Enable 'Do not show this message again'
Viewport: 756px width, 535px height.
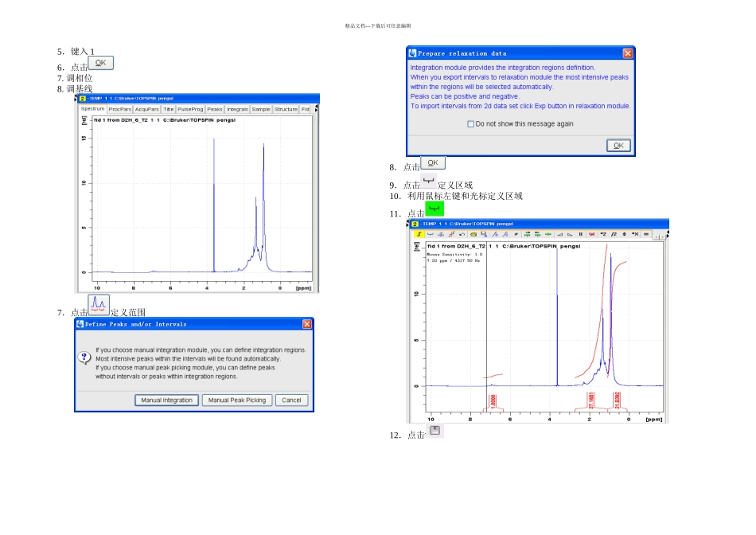[471, 124]
